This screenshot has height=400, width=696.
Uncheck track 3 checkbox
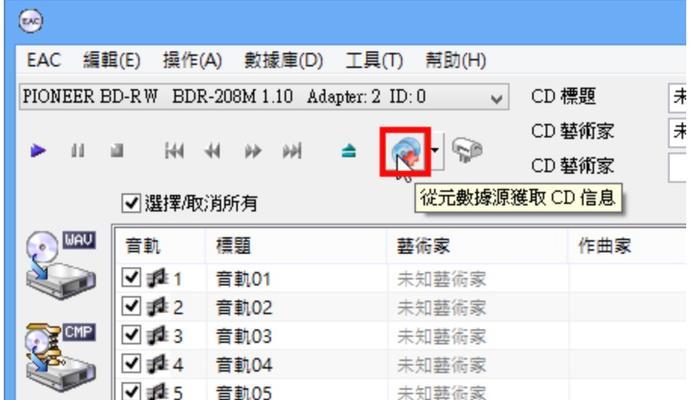coord(131,335)
